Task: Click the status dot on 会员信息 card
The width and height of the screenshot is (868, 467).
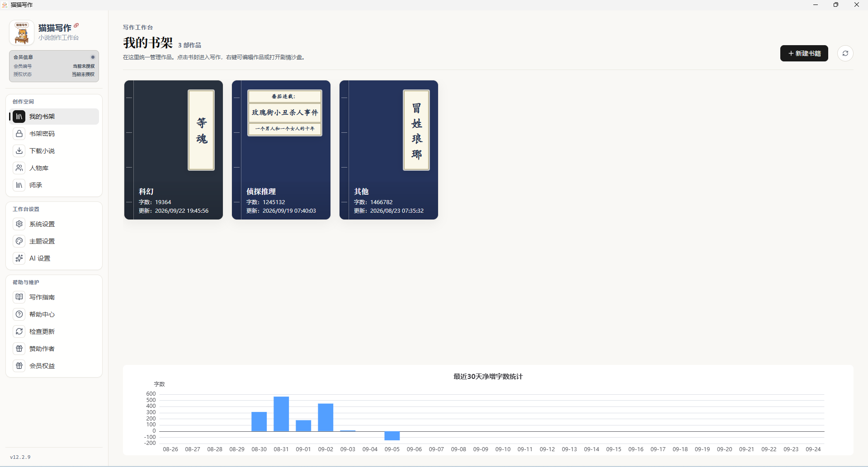Action: point(93,57)
